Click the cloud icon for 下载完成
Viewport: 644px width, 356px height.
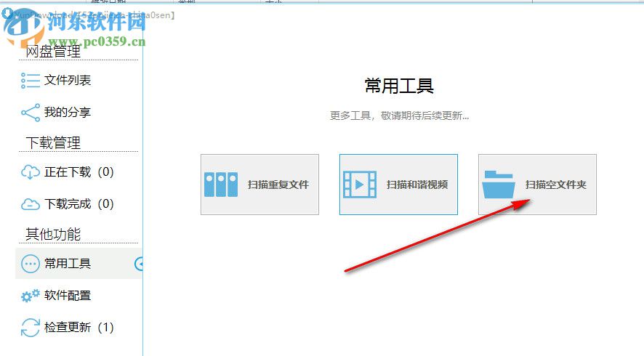point(31,204)
